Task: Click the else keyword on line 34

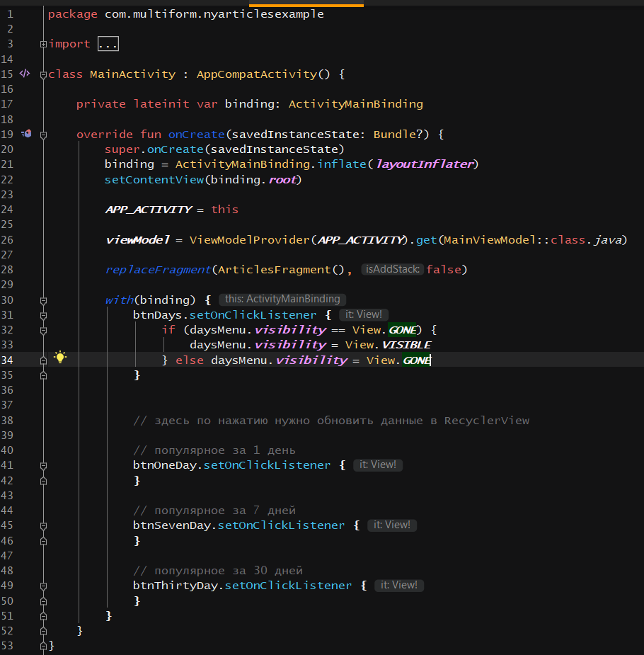Action: coord(190,360)
